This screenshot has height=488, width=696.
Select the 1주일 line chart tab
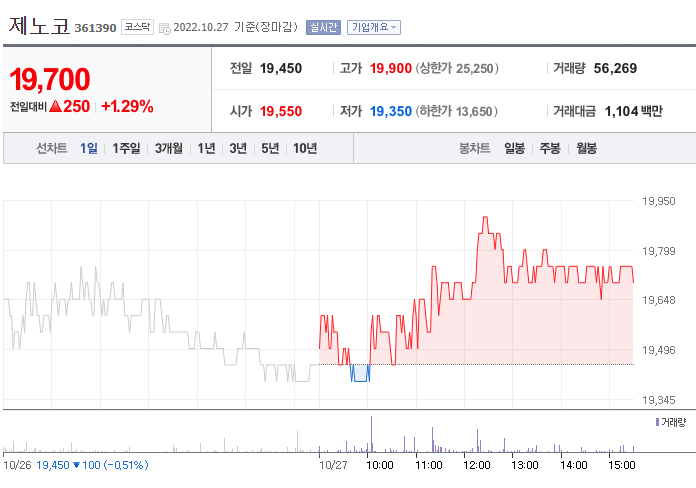(x=126, y=148)
